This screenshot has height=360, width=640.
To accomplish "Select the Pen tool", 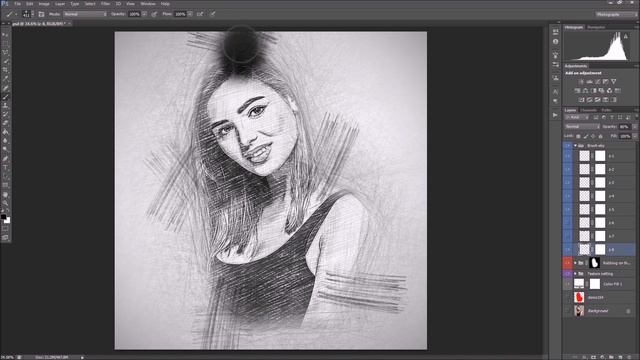I will point(5,159).
